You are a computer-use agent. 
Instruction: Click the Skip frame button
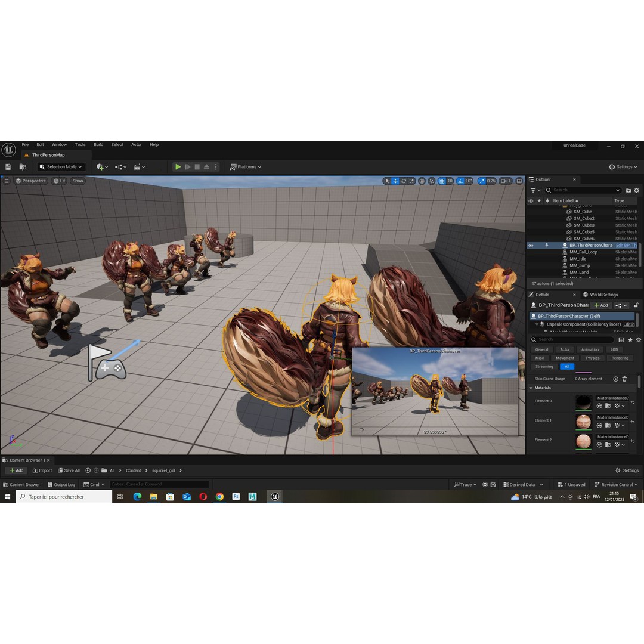point(188,167)
